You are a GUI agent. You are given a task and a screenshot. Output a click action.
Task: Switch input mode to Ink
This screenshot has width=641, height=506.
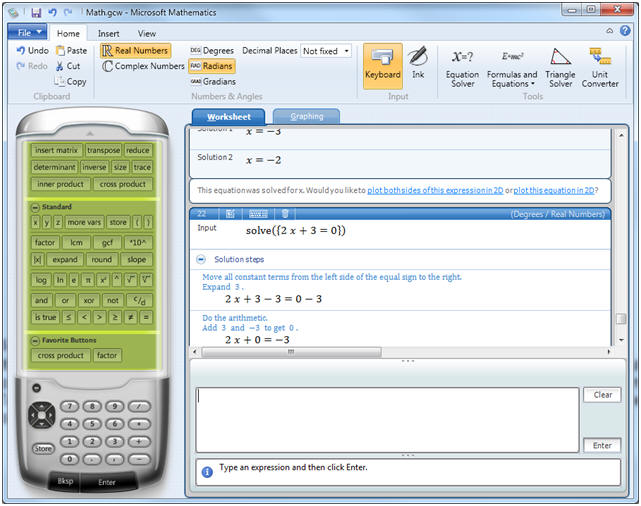click(x=418, y=63)
